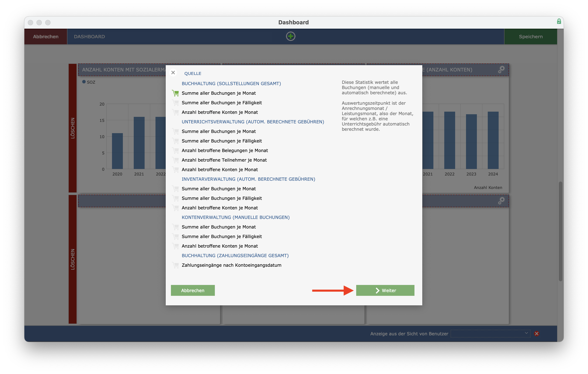The height and width of the screenshot is (374, 588).
Task: Select 'Summe aller Buchungen je Monat' under Buchhaltung Sollstellungen
Action: (219, 93)
